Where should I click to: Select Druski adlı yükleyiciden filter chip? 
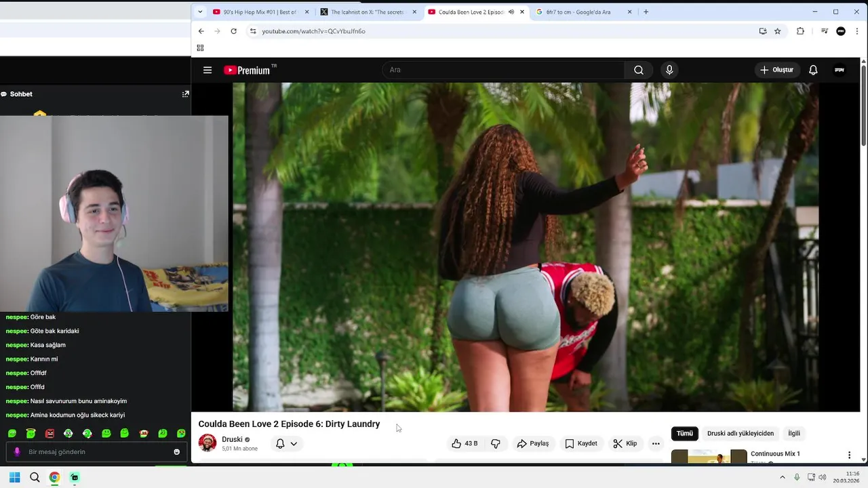point(741,433)
